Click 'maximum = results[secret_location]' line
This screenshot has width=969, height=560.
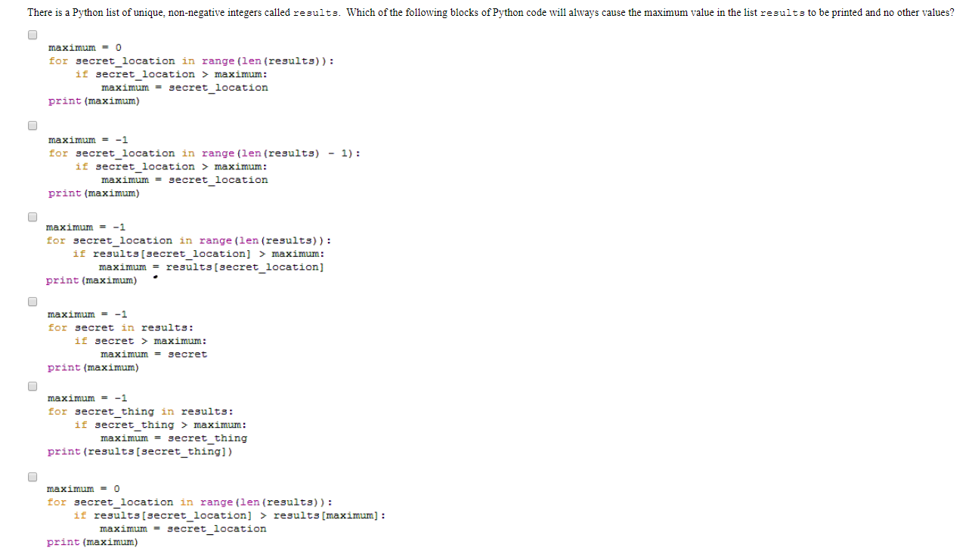tap(211, 267)
